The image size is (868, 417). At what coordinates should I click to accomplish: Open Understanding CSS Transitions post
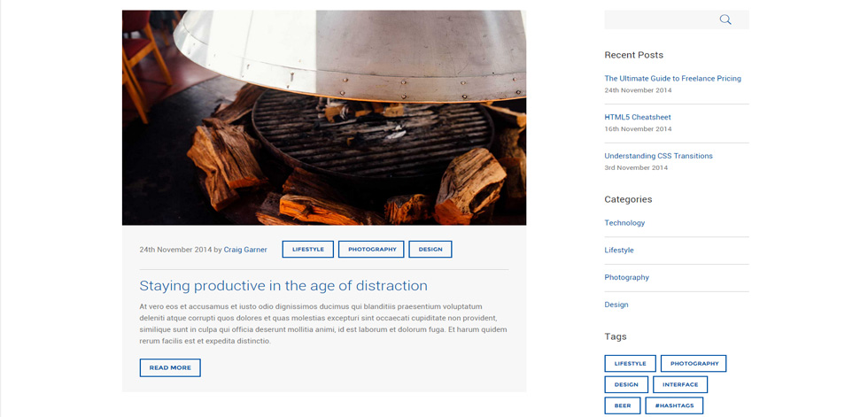point(658,156)
